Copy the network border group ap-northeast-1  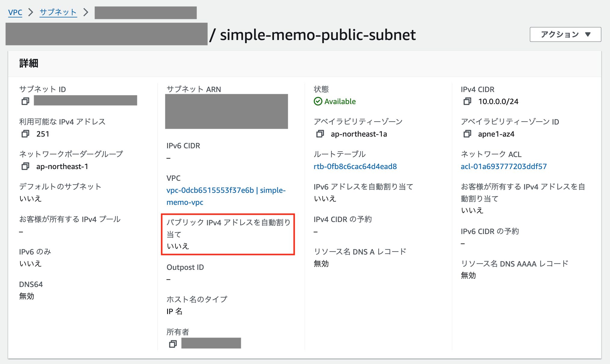coord(25,166)
